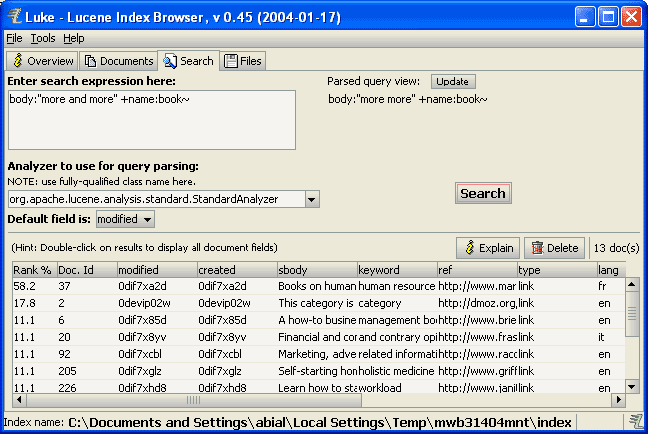
Task: Click results scrollbar up arrow
Action: (x=632, y=284)
